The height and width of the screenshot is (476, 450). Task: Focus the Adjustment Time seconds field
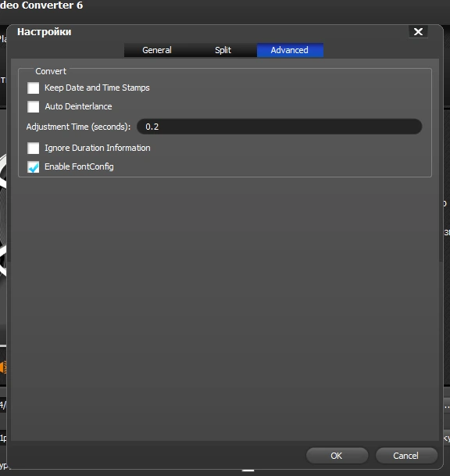click(279, 127)
